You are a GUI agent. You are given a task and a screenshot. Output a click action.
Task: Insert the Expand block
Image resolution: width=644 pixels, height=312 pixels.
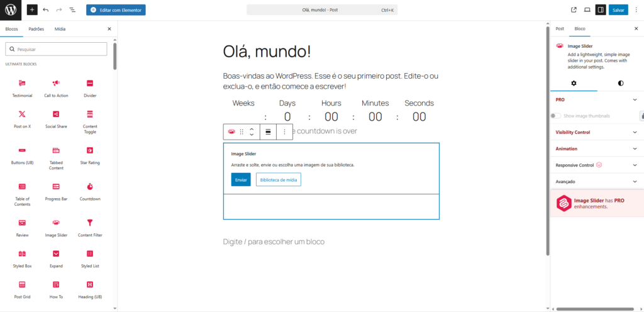point(56,259)
